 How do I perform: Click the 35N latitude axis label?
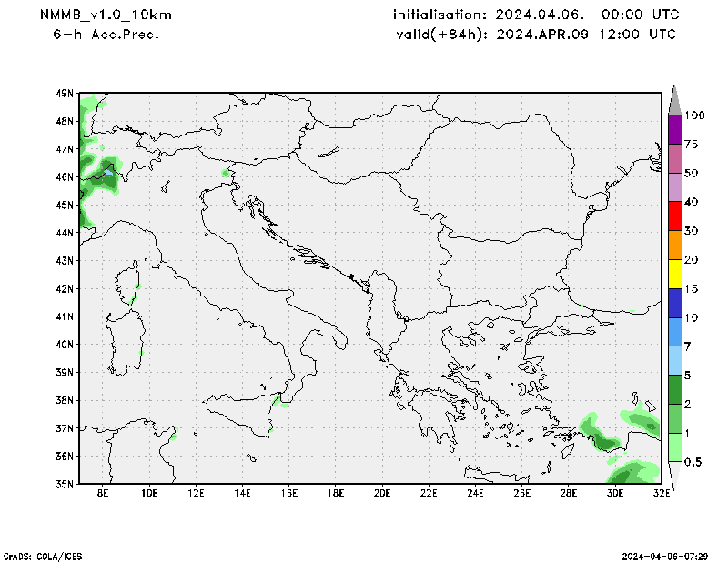click(64, 484)
